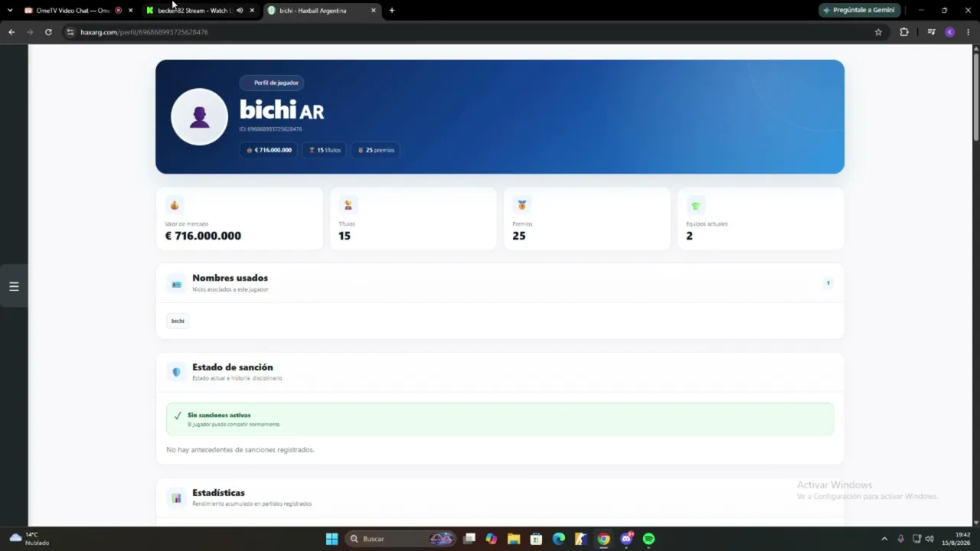The image size is (980, 551).
Task: Open the media control icon in Chrome toolbar
Action: click(931, 32)
